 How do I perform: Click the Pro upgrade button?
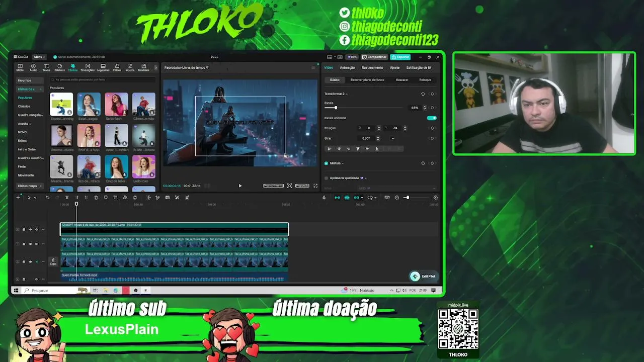[352, 57]
